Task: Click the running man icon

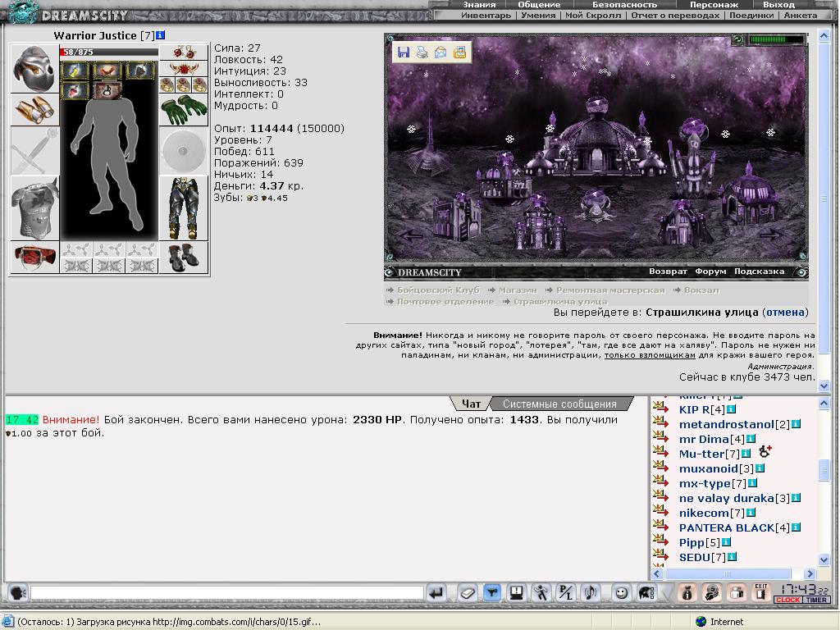Action: click(541, 592)
